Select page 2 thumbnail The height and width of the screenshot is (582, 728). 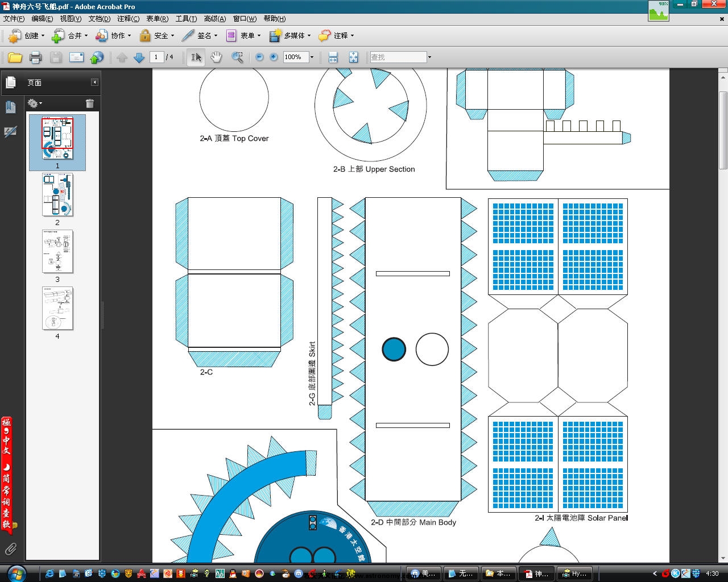tap(57, 194)
